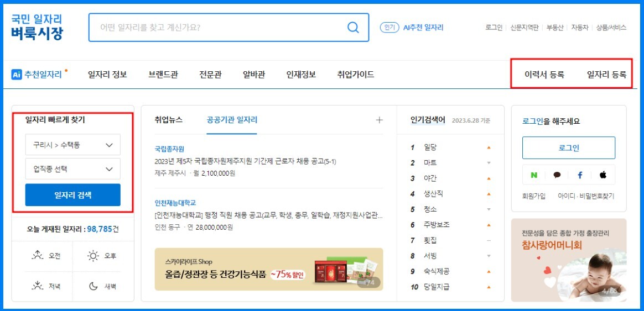Select popular keyword 야간
The image size is (644, 311).
pyautogui.click(x=430, y=178)
